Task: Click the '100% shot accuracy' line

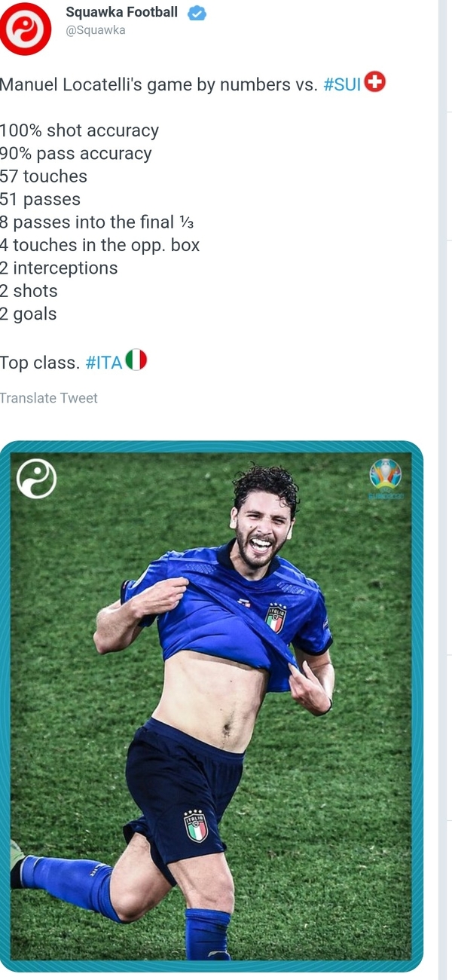Action: [x=80, y=130]
